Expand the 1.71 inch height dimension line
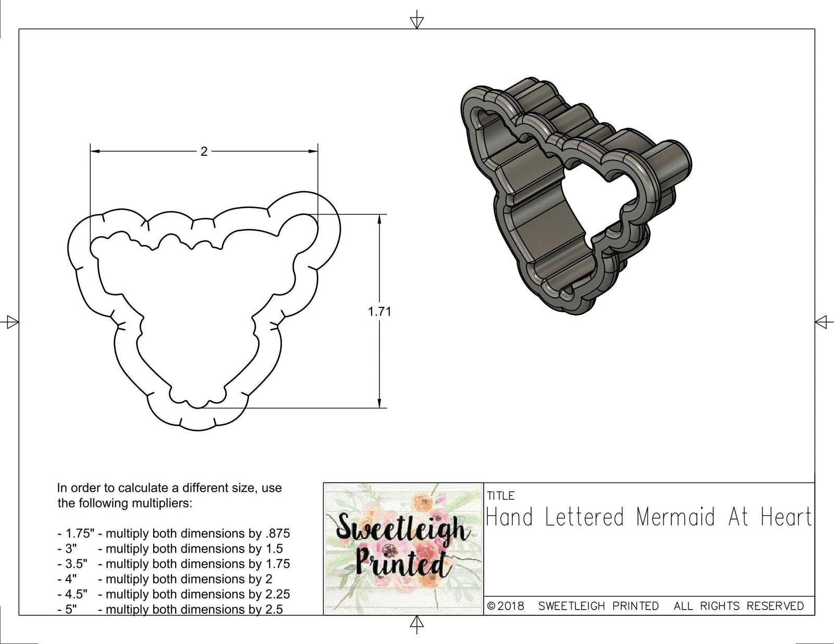The height and width of the screenshot is (644, 834). tap(379, 311)
